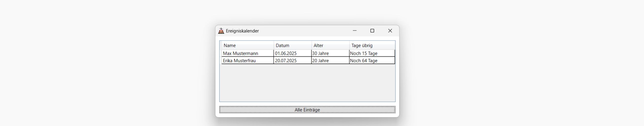
Task: Click divider between Name and Datum headers
Action: click(x=274, y=46)
